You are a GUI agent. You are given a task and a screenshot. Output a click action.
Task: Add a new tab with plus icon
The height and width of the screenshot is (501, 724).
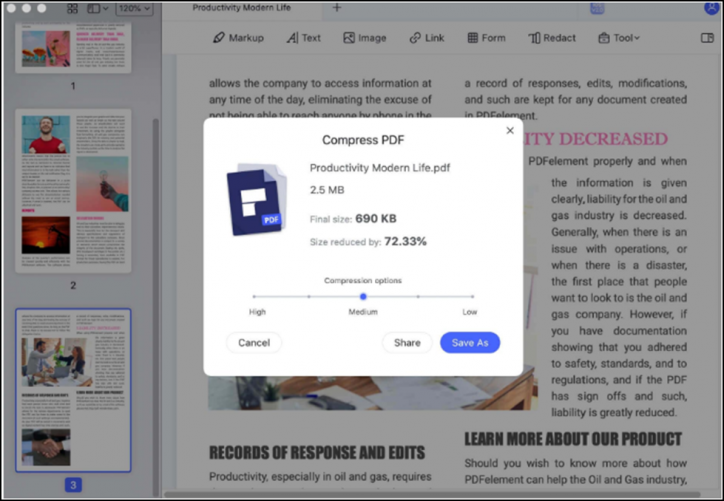337,8
